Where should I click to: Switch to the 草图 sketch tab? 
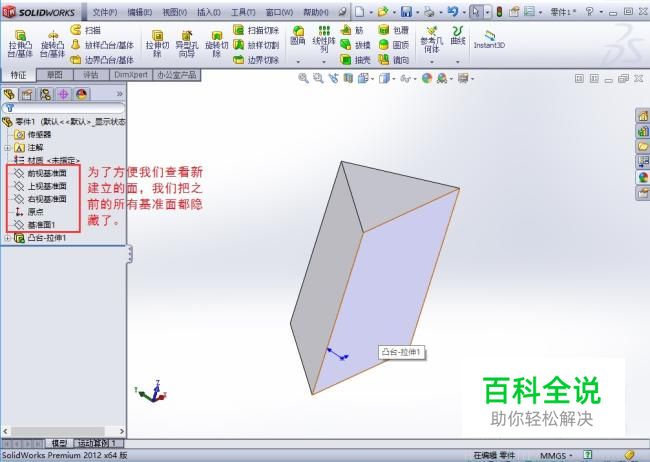(55, 75)
